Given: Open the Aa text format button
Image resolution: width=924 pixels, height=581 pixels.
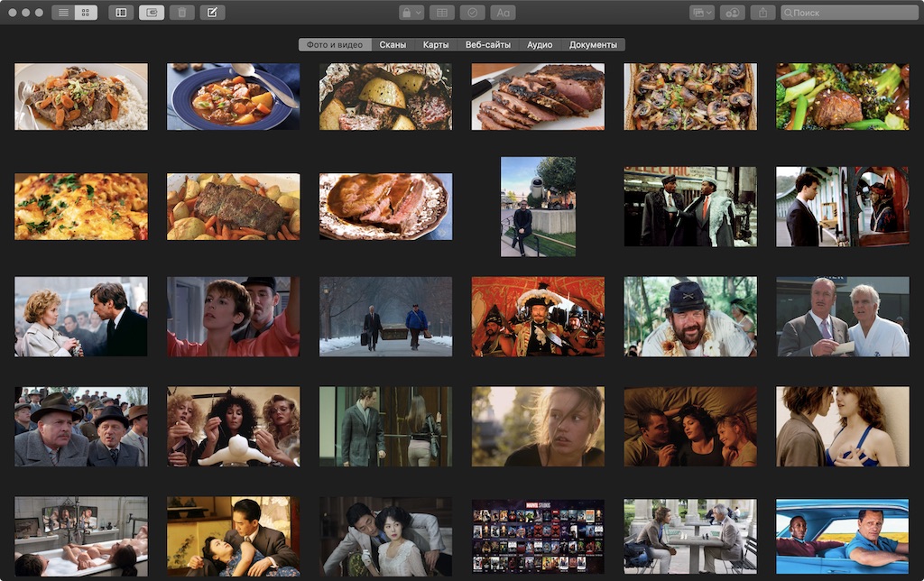Looking at the screenshot, I should [503, 13].
